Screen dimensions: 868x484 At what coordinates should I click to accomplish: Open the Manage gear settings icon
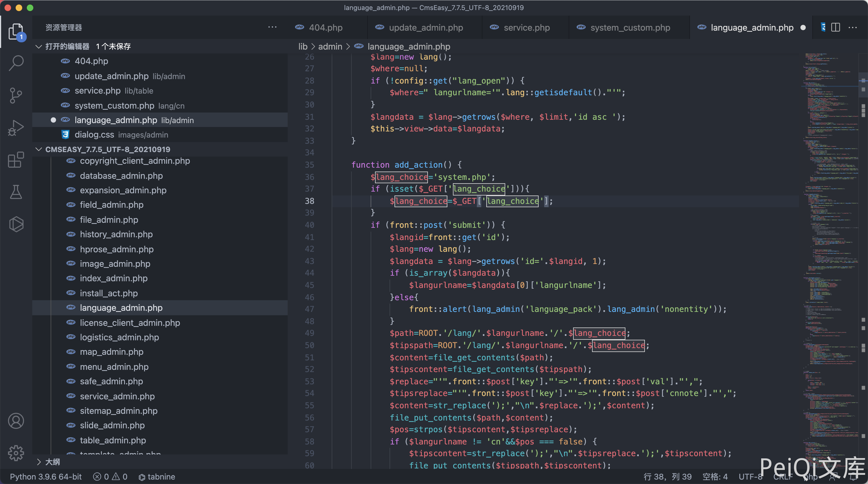click(16, 453)
